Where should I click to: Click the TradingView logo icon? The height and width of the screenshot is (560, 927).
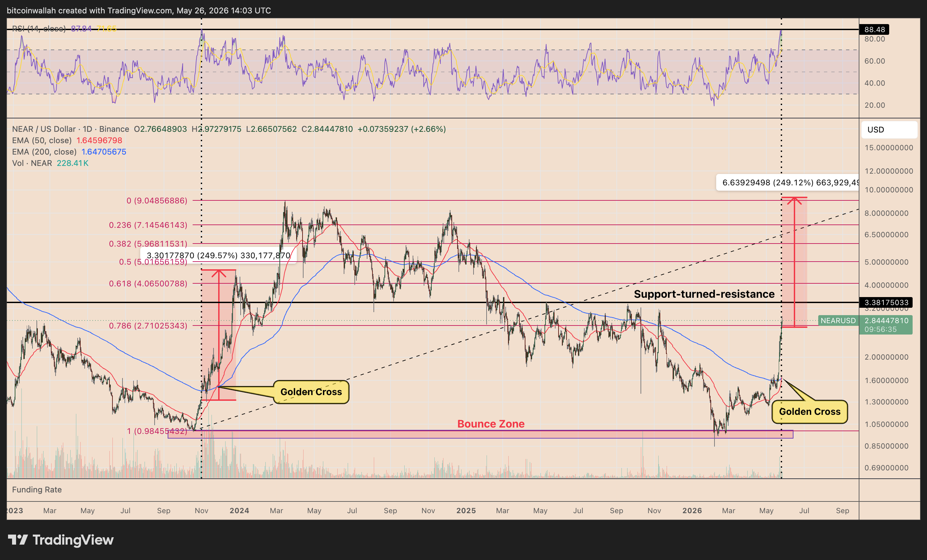point(18,540)
